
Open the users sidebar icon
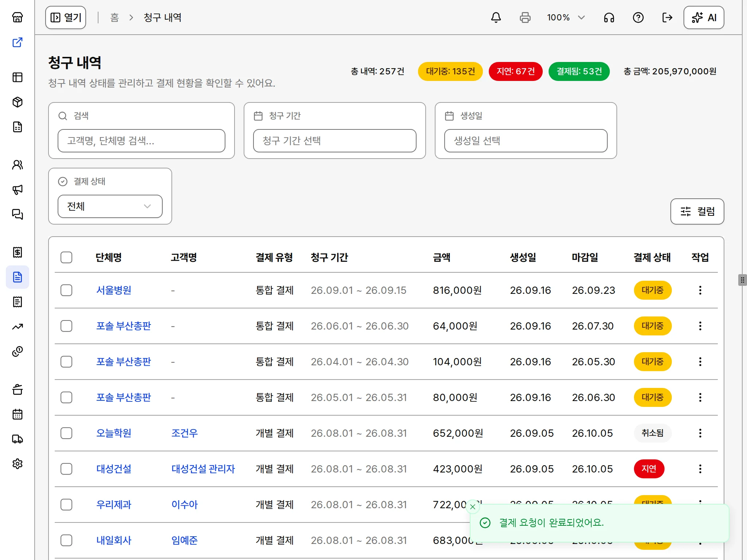(x=18, y=165)
